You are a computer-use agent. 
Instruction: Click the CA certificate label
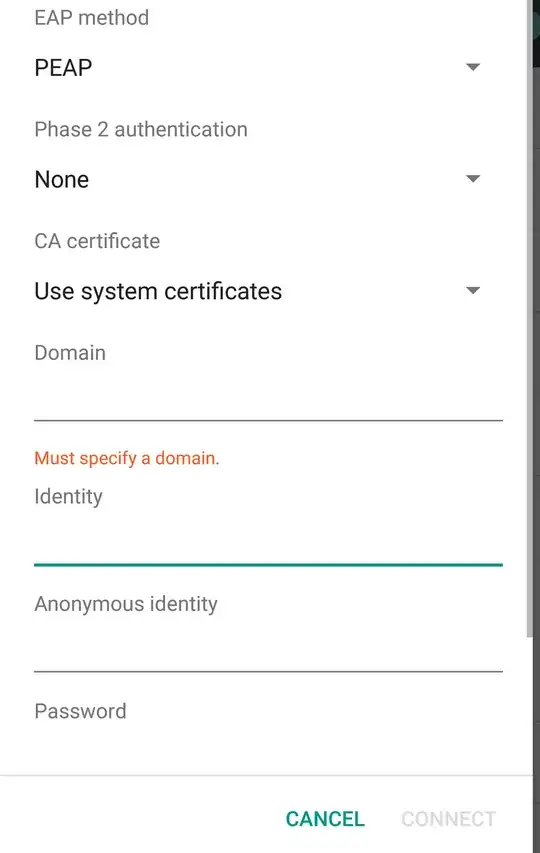[x=97, y=241]
